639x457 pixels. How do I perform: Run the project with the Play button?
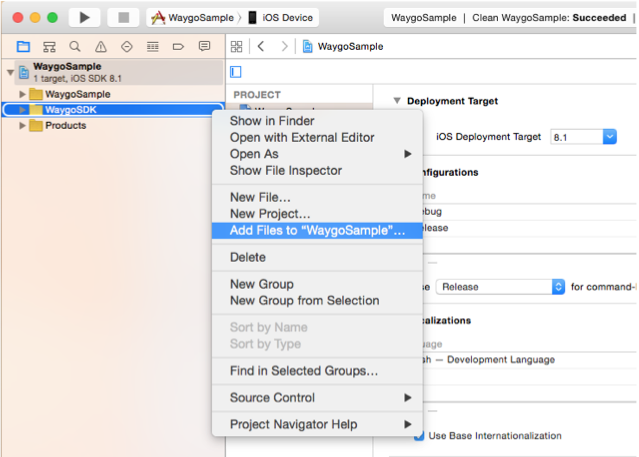[x=84, y=18]
